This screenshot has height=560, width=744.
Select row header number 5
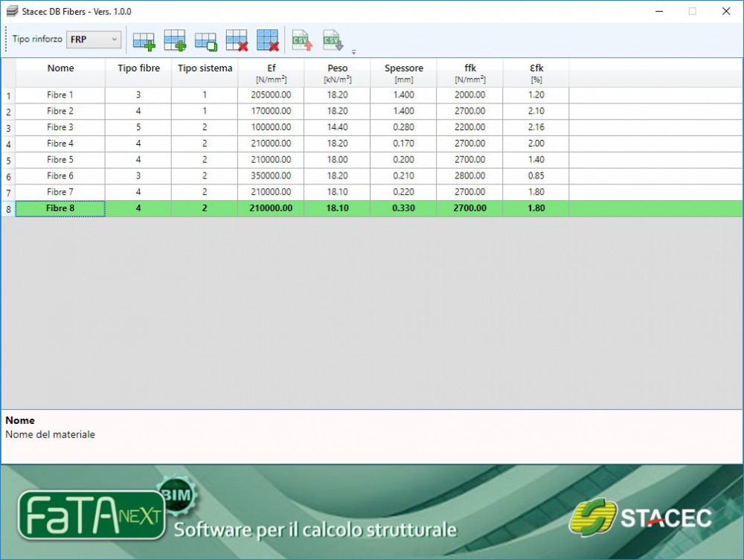coord(8,161)
